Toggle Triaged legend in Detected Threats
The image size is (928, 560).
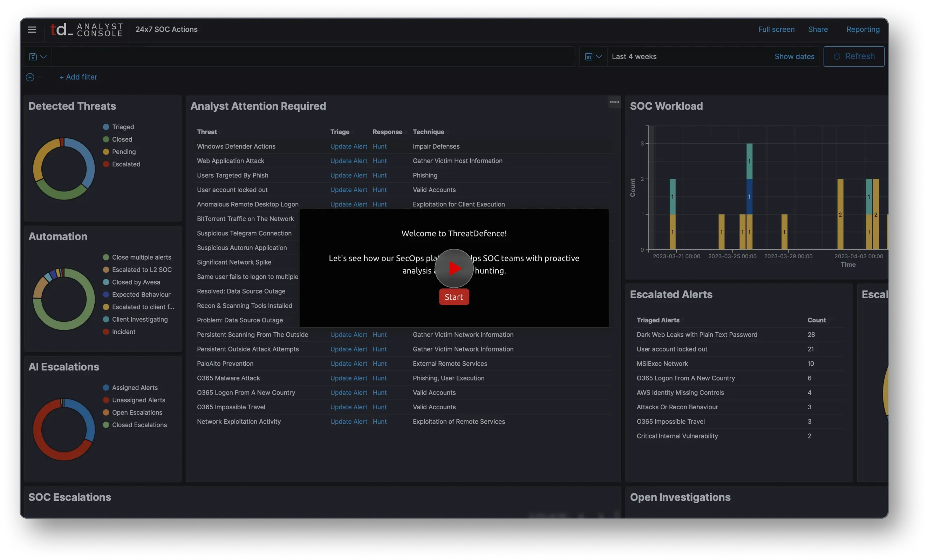(x=119, y=127)
